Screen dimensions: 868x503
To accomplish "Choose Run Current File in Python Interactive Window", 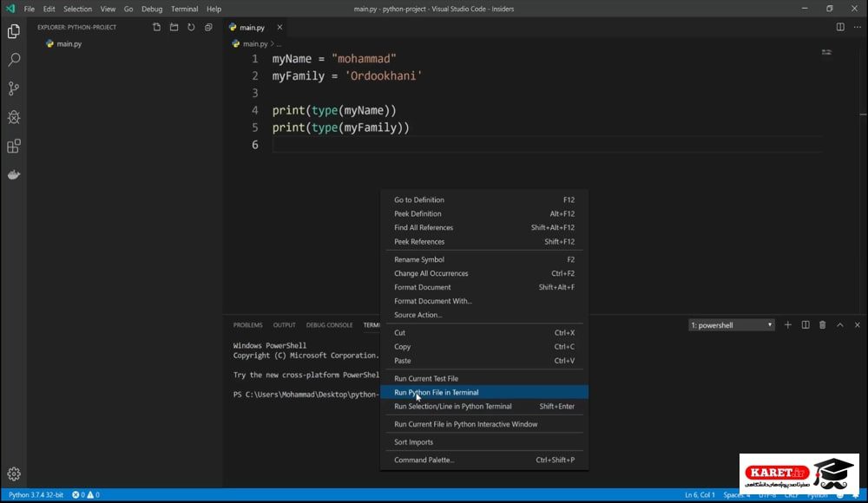I will 483,424.
